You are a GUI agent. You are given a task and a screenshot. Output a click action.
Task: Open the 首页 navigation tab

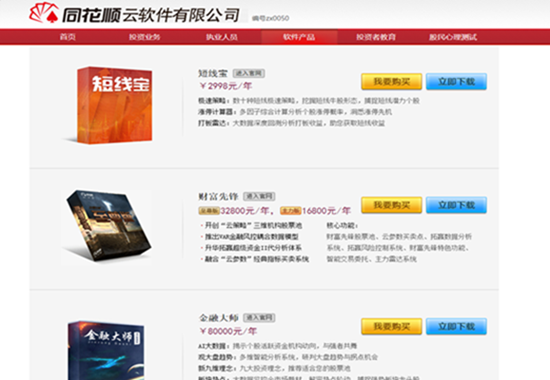point(67,37)
